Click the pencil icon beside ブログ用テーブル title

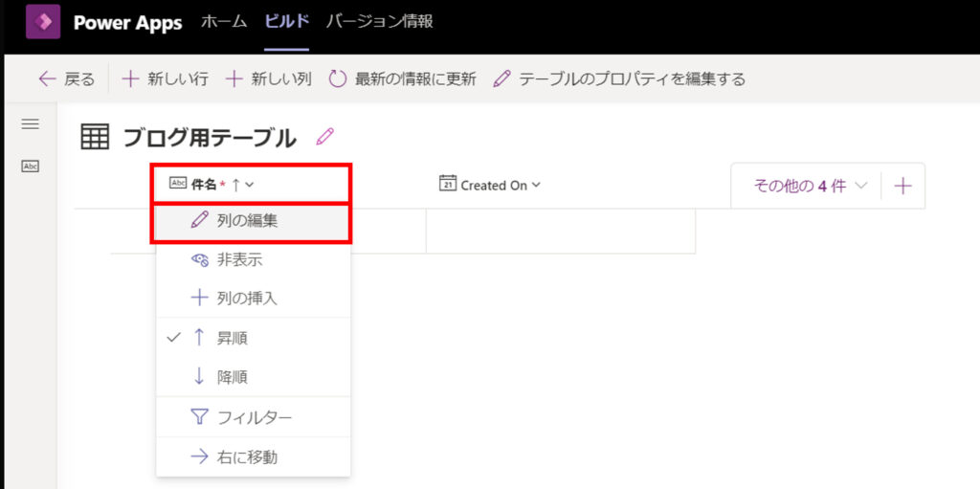(x=324, y=137)
